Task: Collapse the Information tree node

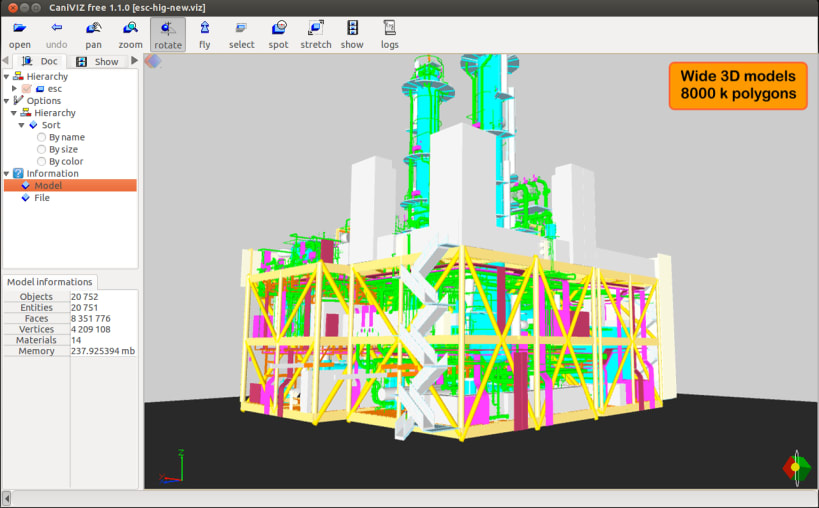Action: (6, 173)
